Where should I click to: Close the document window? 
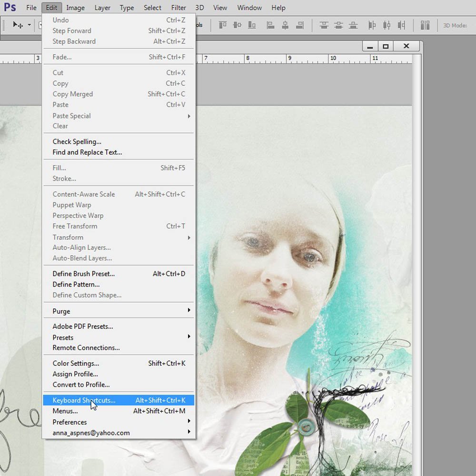click(407, 46)
